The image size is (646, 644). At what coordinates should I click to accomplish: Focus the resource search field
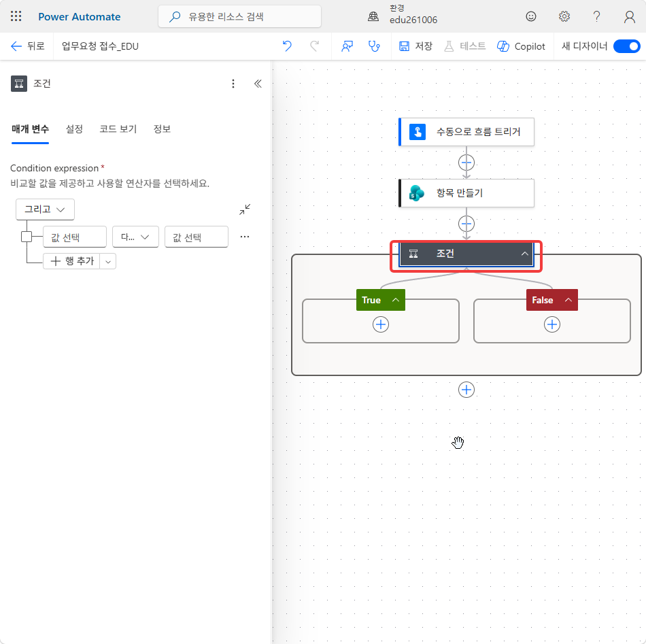239,17
